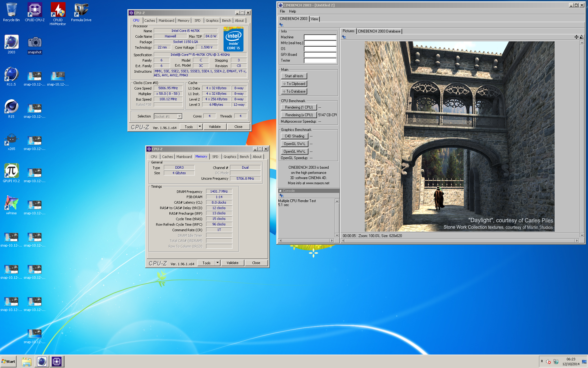This screenshot has height=368, width=588.
Task: Click the Cinebench taskbar icon
Action: [x=42, y=362]
